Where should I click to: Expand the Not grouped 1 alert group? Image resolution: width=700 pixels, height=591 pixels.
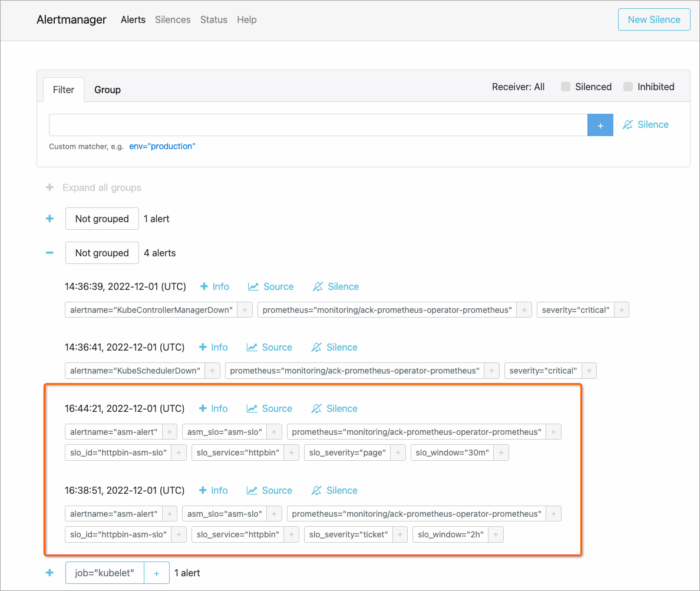tap(49, 219)
